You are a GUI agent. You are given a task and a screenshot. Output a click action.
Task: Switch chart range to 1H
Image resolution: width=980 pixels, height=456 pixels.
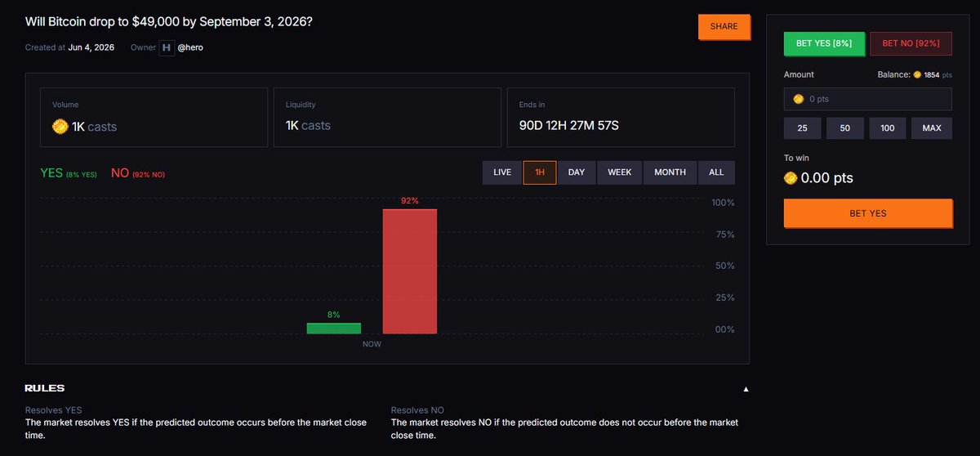click(540, 172)
